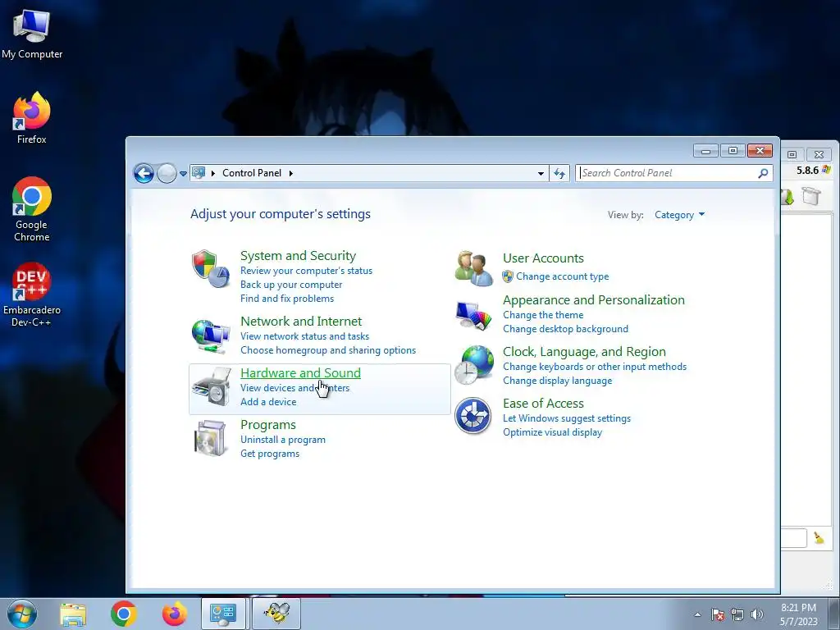Switch to Control Panel taskbar button

(224, 614)
